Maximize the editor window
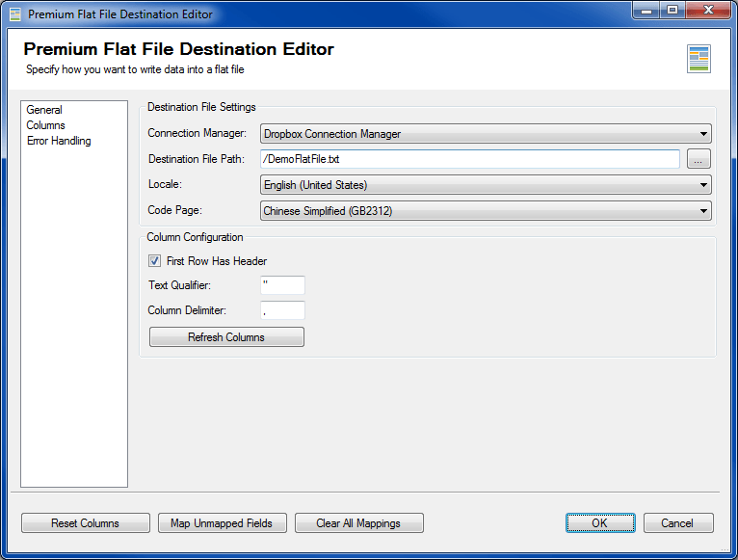The width and height of the screenshot is (738, 560). 672,11
